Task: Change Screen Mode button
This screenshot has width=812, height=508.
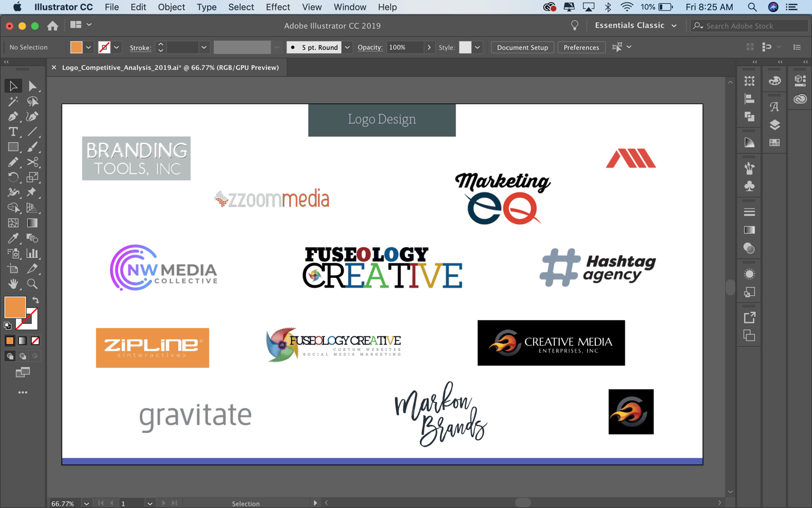Action: pyautogui.click(x=23, y=373)
